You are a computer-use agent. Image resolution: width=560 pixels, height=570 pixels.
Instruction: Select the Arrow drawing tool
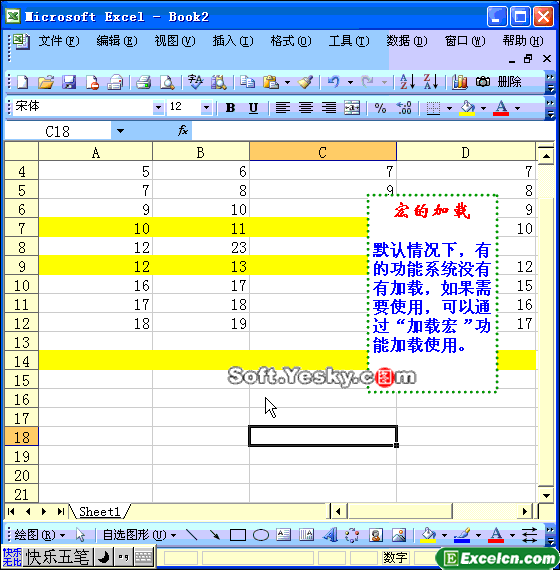(x=215, y=535)
